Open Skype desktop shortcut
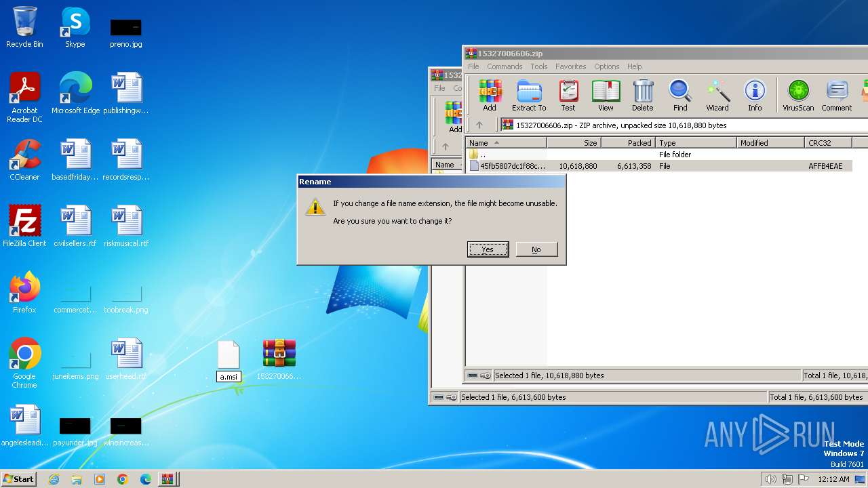The image size is (868, 488). [75, 28]
